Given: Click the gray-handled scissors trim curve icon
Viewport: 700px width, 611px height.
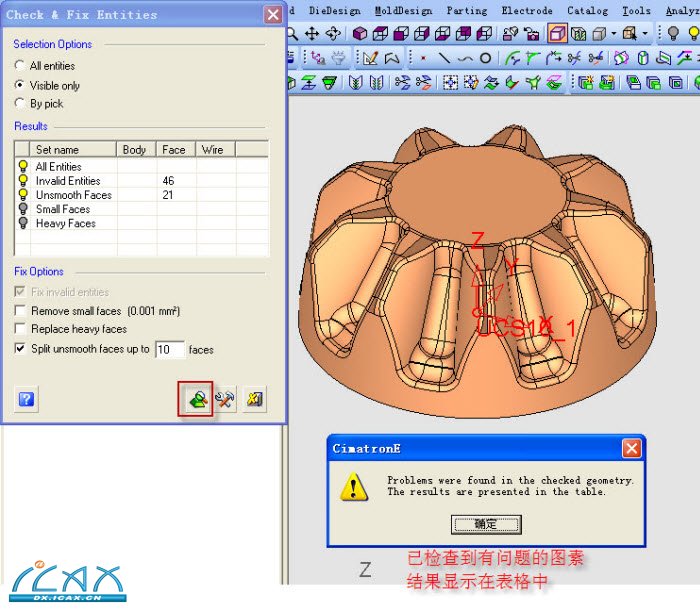Looking at the screenshot, I should coord(574,58).
